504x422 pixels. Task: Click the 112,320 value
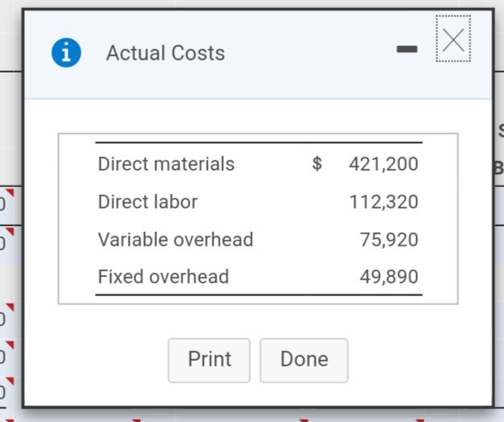pos(383,202)
